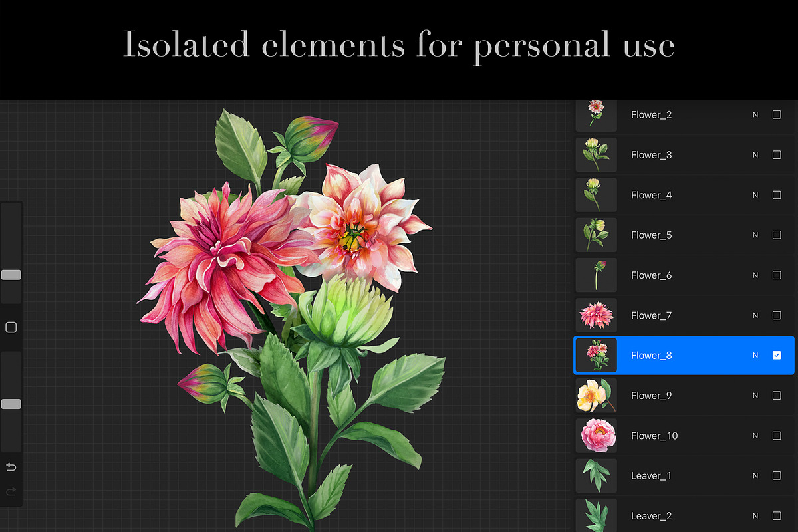Click the Leaver_1 leaf thumbnail

[x=596, y=475]
